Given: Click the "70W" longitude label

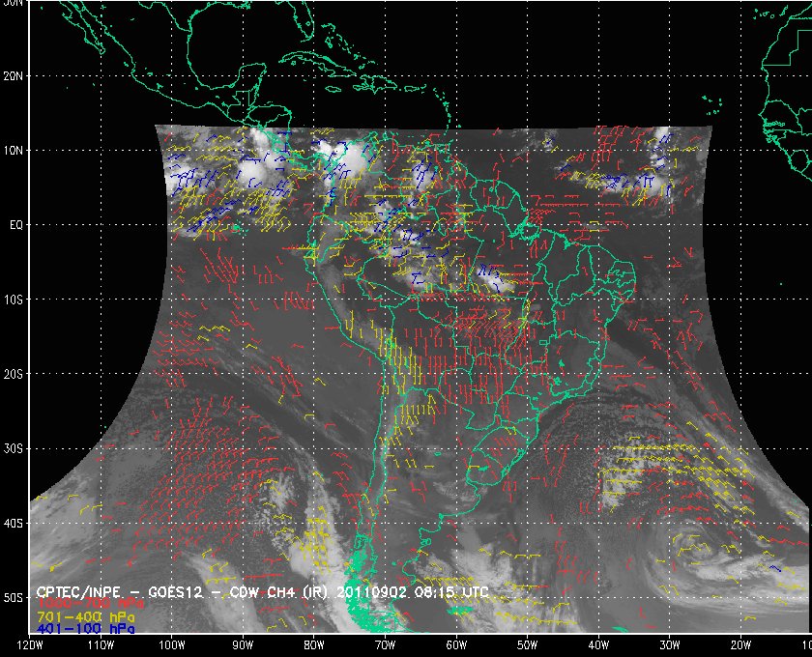Looking at the screenshot, I should click(385, 645).
